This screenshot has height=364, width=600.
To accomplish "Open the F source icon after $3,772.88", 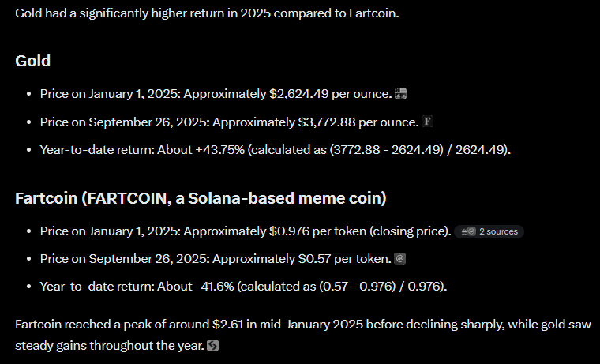I will point(427,122).
